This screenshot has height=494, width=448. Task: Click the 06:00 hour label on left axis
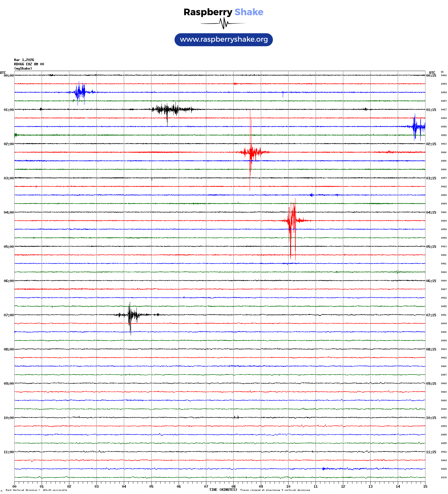click(9, 281)
